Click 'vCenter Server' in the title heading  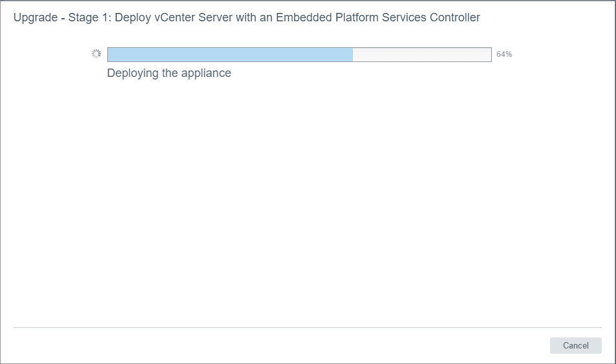186,17
